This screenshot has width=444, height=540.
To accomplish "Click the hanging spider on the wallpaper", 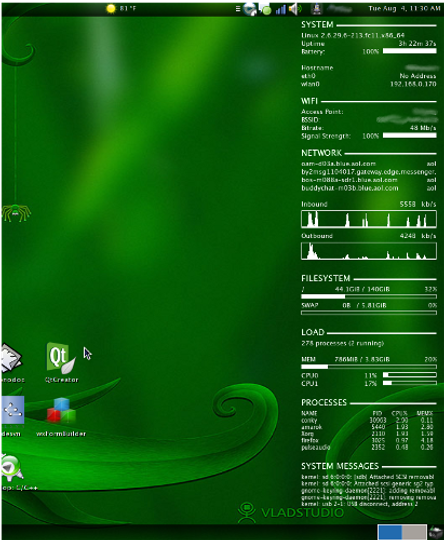I will coord(16,212).
